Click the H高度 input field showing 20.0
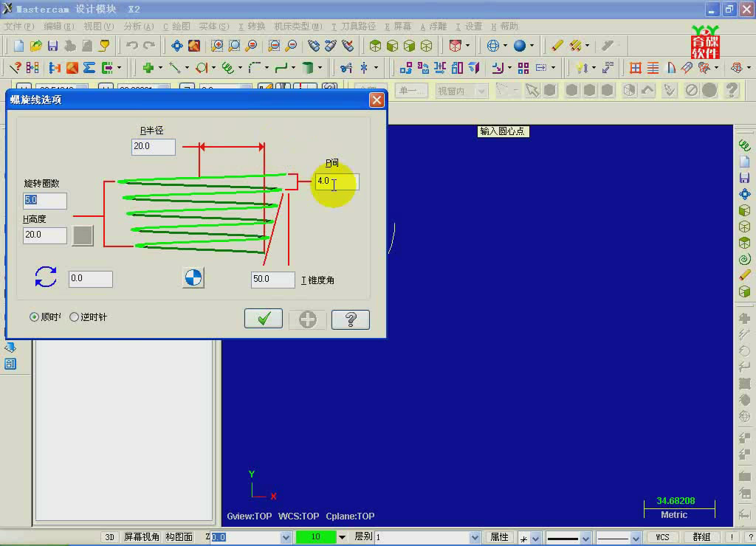This screenshot has height=546, width=756. pos(45,235)
